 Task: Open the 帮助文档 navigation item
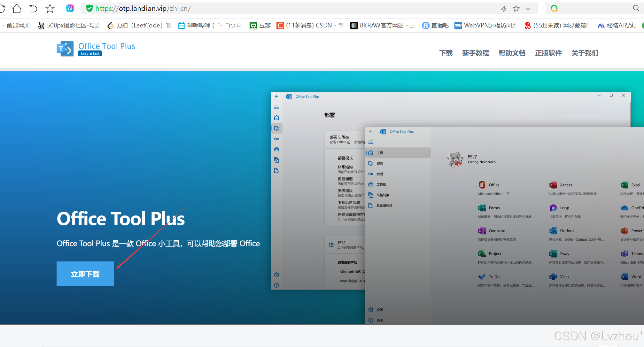[x=512, y=53]
